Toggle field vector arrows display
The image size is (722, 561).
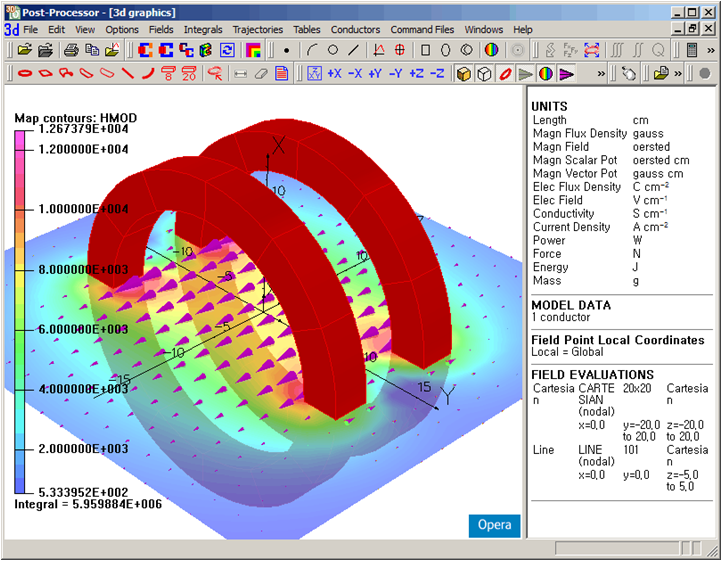[567, 74]
